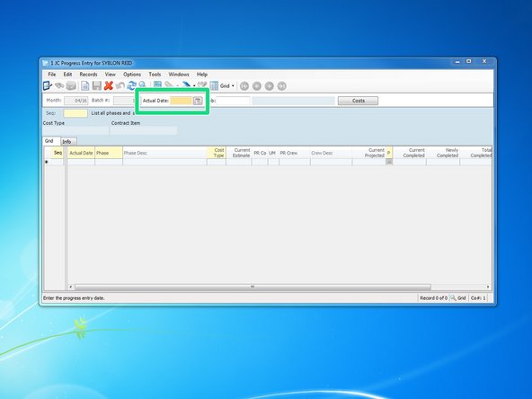Click the Current Projected column header

[368, 153]
